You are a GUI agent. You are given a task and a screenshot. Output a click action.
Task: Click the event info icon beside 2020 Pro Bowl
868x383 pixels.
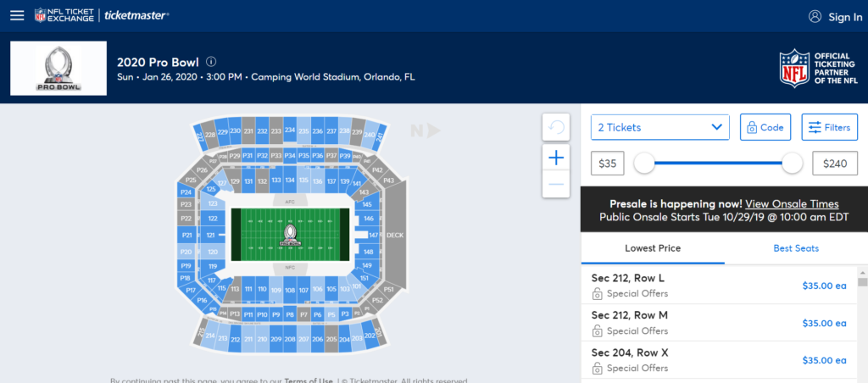coord(212,62)
